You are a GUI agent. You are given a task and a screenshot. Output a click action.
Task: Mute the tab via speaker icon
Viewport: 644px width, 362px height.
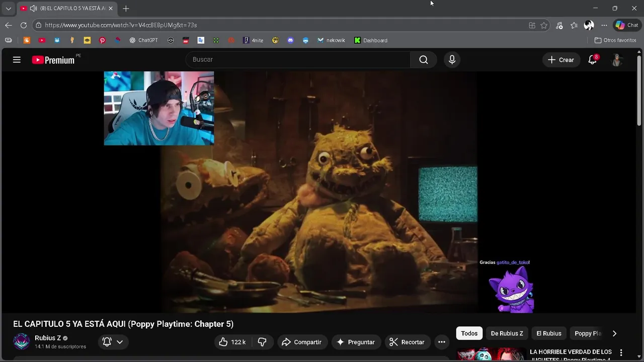33,9
